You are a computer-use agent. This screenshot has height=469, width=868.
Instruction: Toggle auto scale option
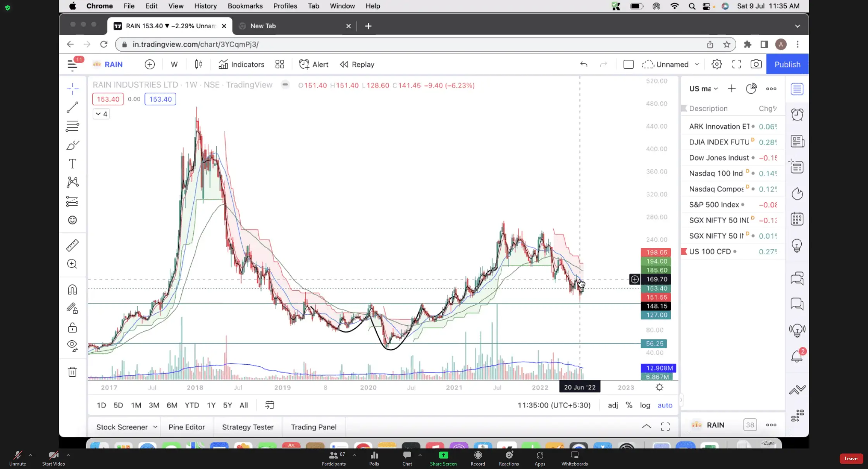665,405
